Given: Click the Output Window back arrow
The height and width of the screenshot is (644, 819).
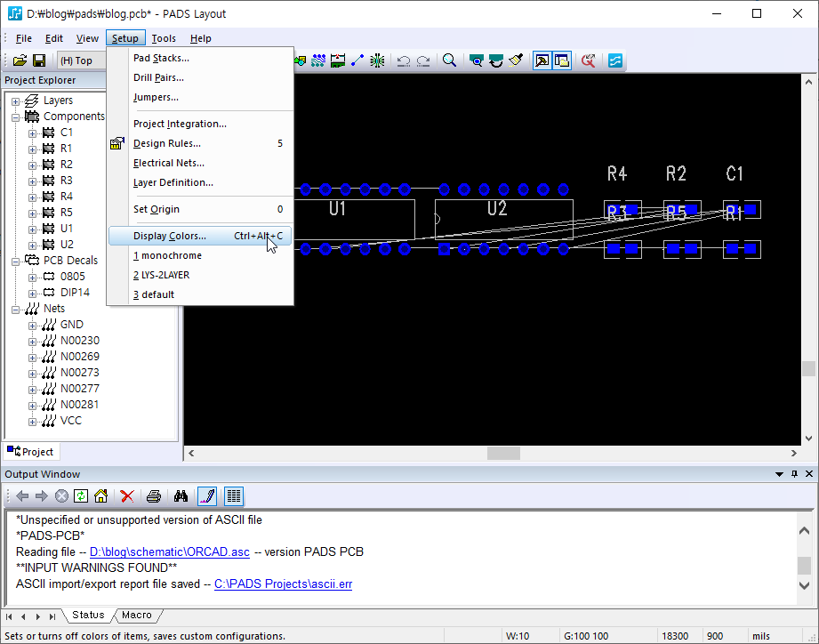Looking at the screenshot, I should pos(22,496).
